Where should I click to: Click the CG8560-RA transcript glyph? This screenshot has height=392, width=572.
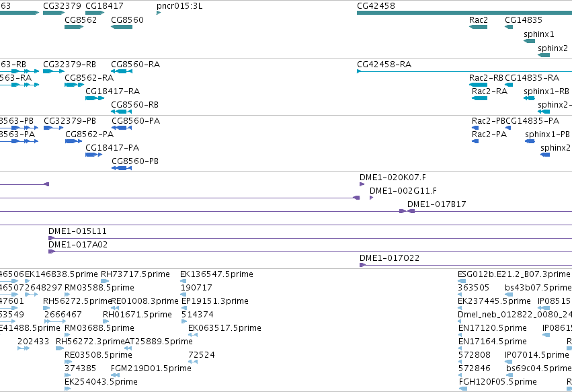(x=122, y=71)
